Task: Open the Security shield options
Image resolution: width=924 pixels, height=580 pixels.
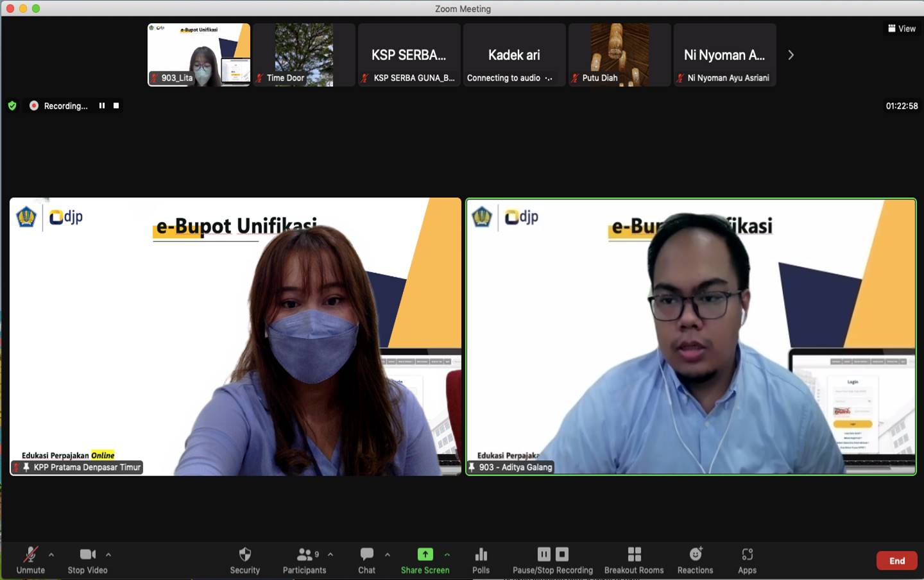Action: click(x=244, y=559)
